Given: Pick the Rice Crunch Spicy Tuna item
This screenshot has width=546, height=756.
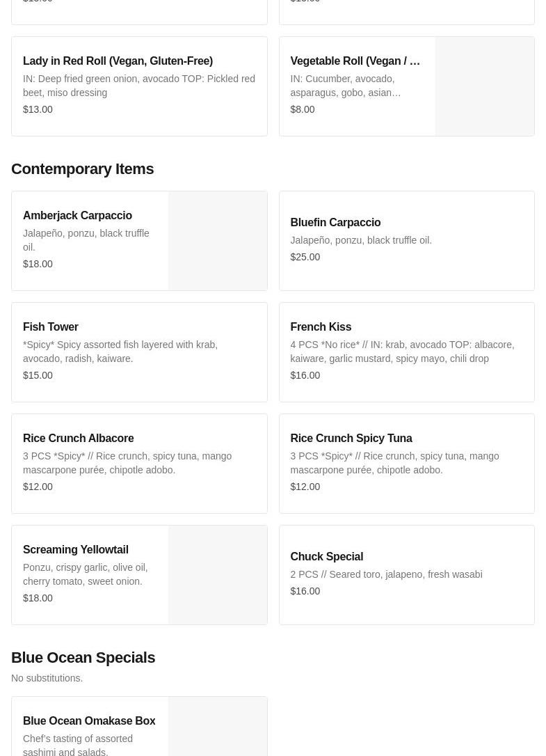Looking at the screenshot, I should pyautogui.click(x=351, y=439).
